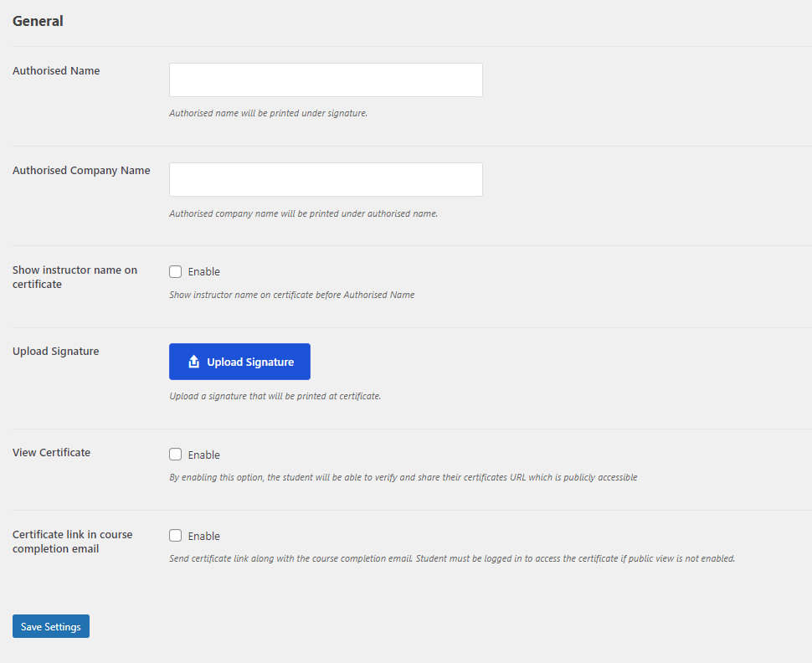The image size is (812, 663).
Task: Click the Enable text beside the View Certificate checkbox
Action: click(203, 455)
